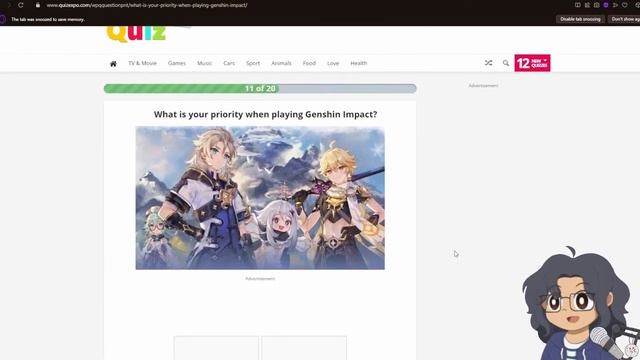Select the right answer card at bottom
Screen dimensions: 640x360
tap(304, 348)
